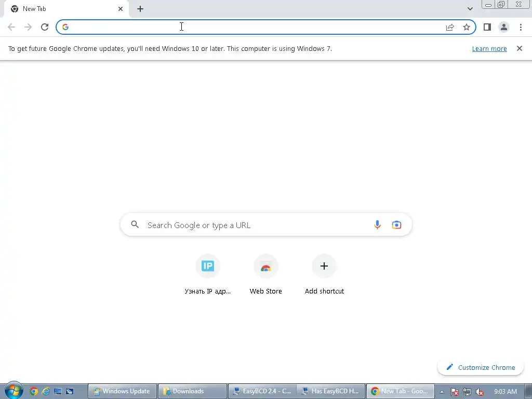
Task: Click New Tab - Google Chrome taskbar button
Action: (401, 391)
